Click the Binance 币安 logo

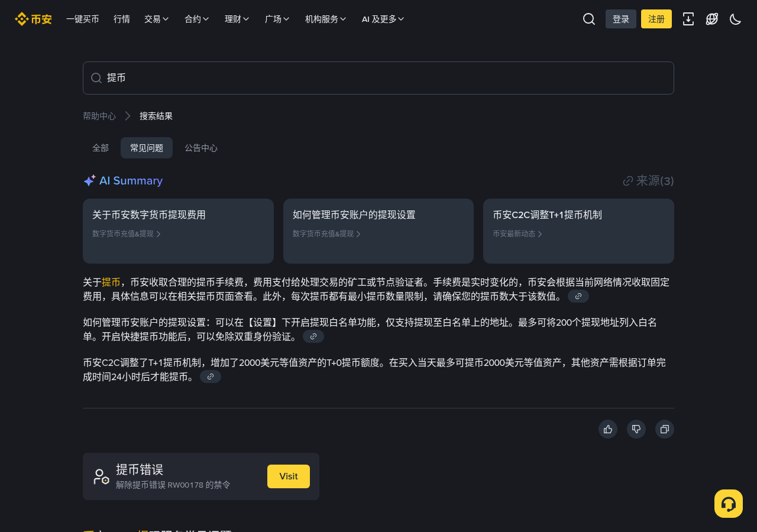pyautogui.click(x=33, y=19)
